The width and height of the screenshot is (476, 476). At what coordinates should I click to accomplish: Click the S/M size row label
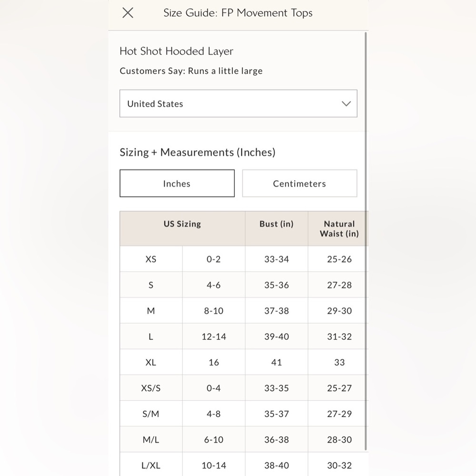(151, 414)
